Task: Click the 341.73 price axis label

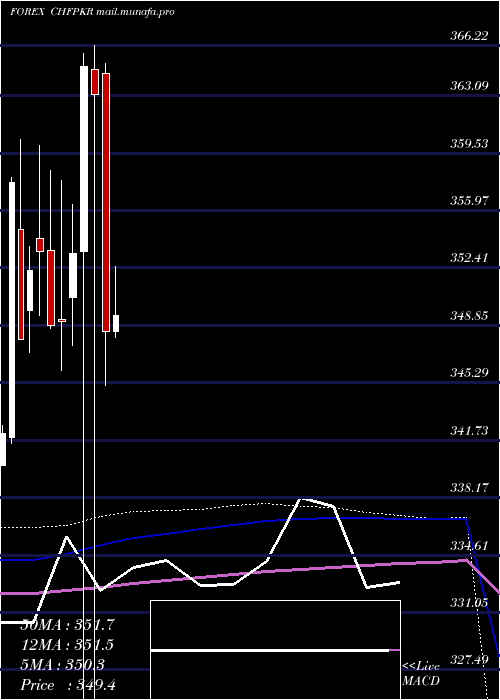Action: pos(469,431)
